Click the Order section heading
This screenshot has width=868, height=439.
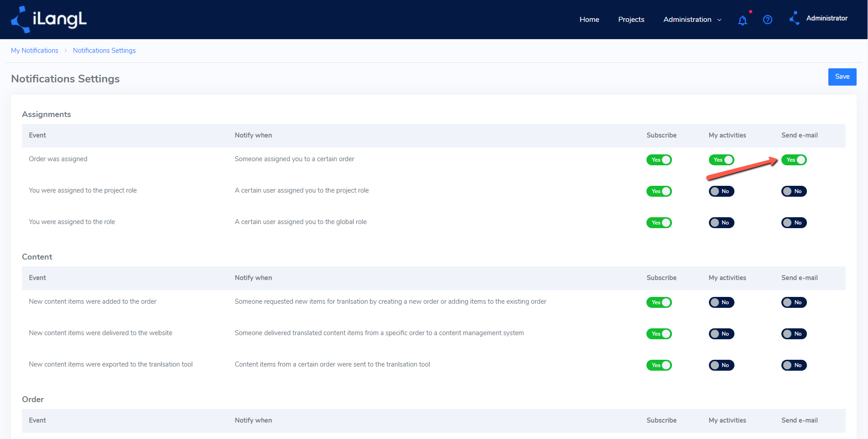tap(33, 399)
